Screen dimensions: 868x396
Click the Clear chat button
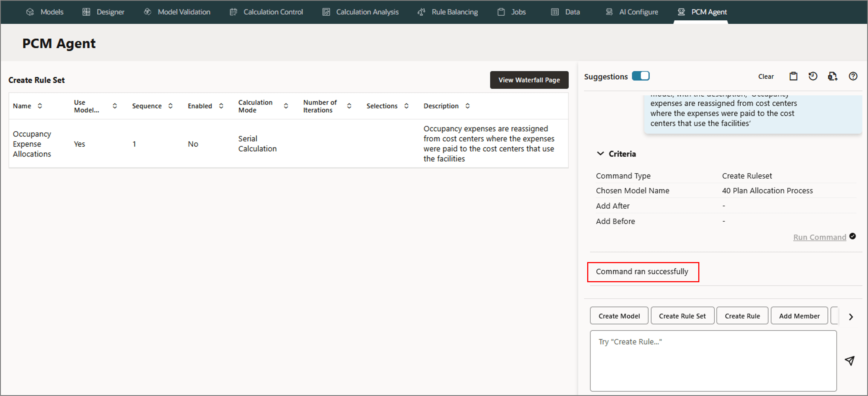click(x=766, y=76)
